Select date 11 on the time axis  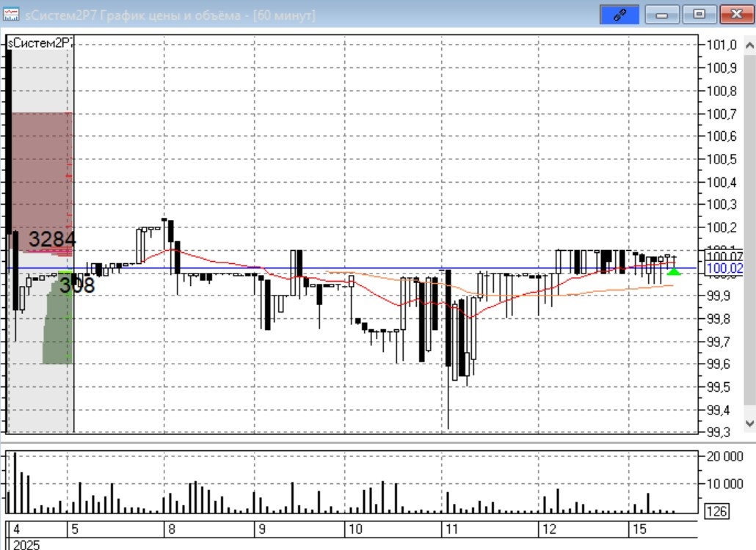(x=452, y=529)
